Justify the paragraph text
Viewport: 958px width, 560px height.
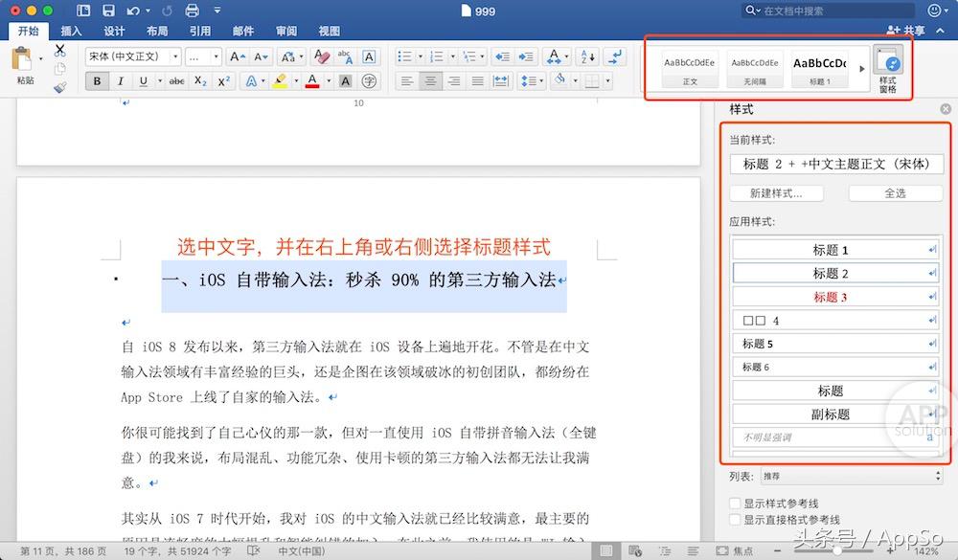pyautogui.click(x=477, y=80)
